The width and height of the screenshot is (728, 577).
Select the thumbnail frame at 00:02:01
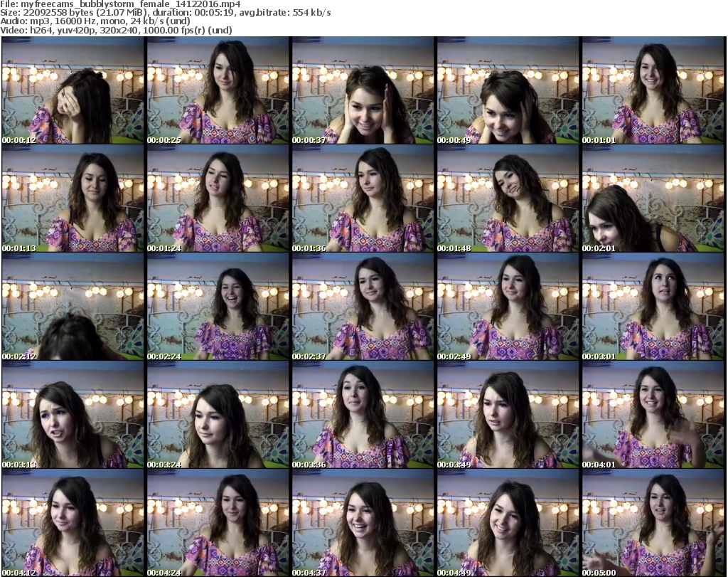[x=653, y=198]
